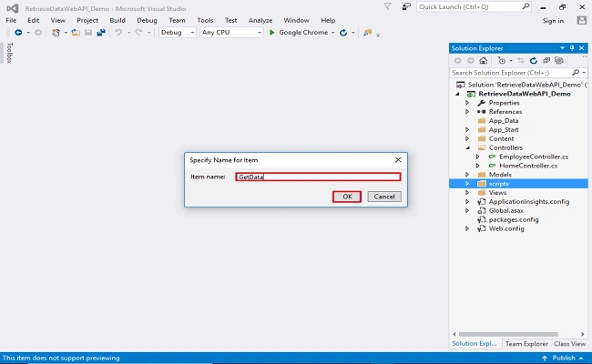The image size is (592, 364).
Task: Close the Specify Name for Item dialog
Action: pyautogui.click(x=398, y=160)
